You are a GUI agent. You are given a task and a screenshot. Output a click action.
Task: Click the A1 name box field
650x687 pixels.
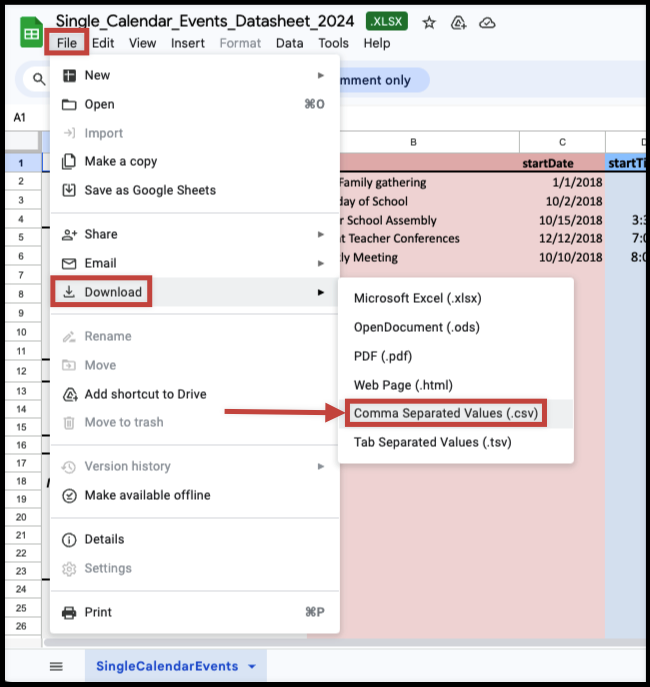point(20,117)
